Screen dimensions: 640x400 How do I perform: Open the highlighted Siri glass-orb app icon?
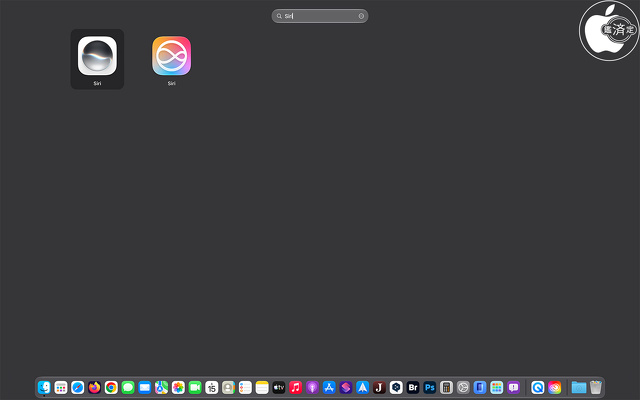pos(97,56)
